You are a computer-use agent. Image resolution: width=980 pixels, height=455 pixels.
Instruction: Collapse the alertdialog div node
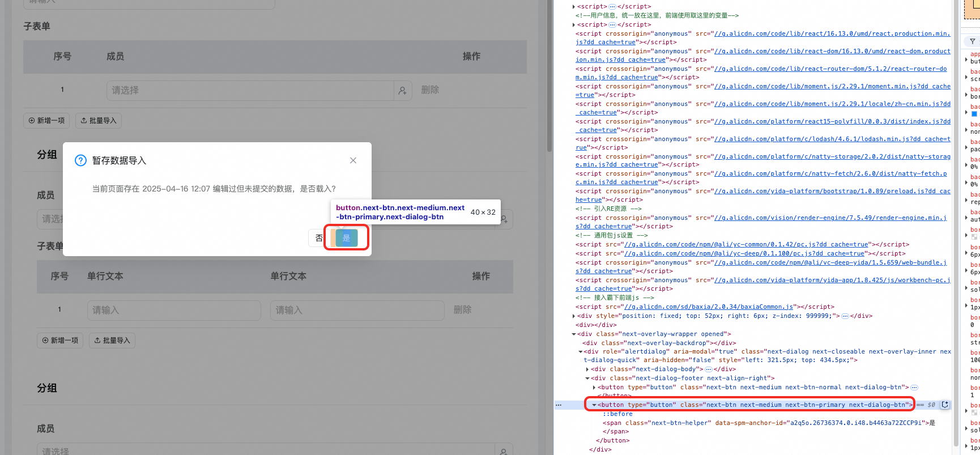point(580,352)
